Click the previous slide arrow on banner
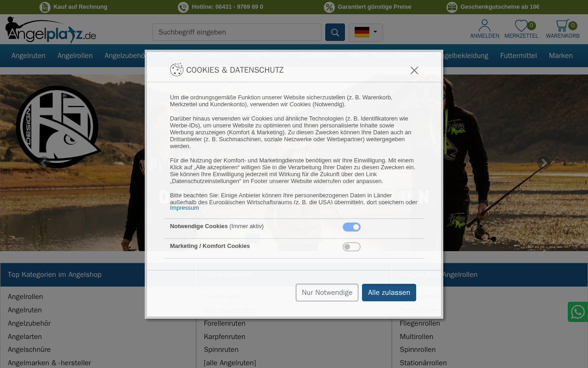588x368 pixels. [44, 162]
